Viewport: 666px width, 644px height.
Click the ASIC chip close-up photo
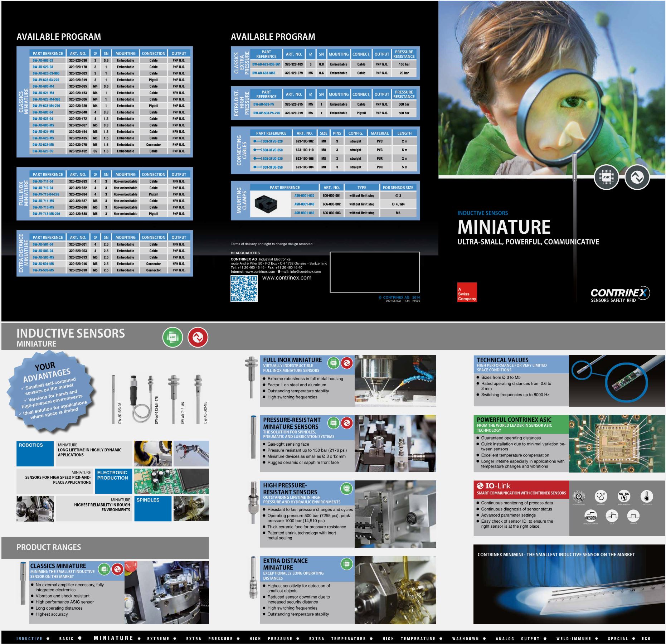click(617, 444)
